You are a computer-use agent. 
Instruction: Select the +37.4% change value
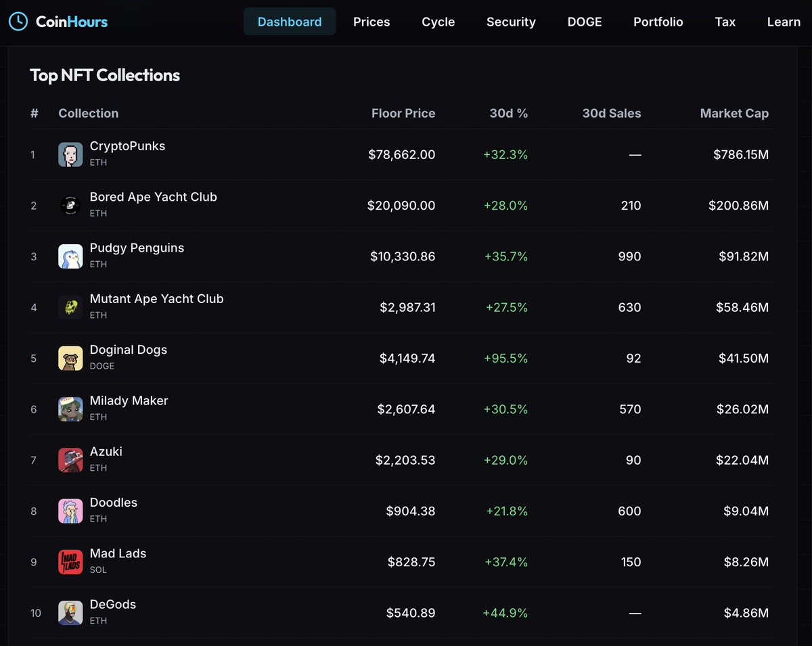click(505, 562)
